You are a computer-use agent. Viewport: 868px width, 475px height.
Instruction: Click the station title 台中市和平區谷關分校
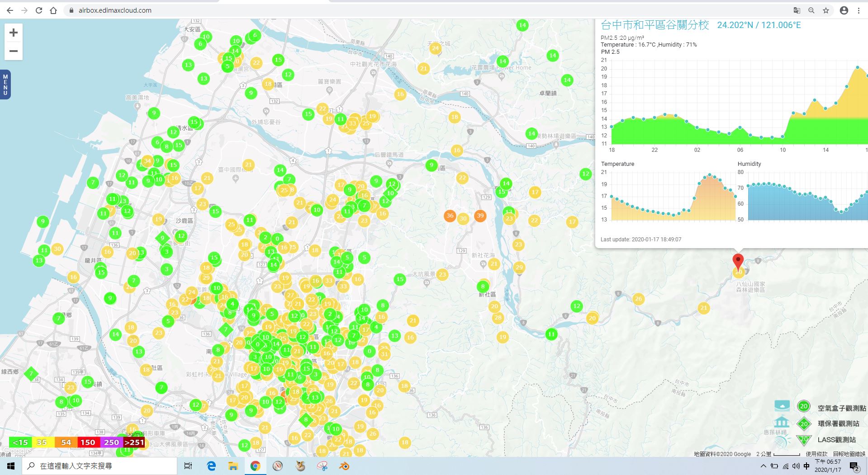(655, 25)
